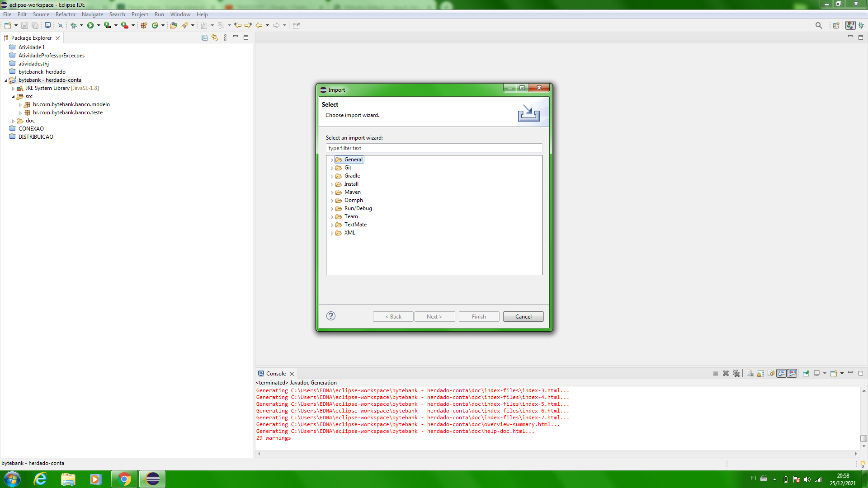Open the Refactor menu
This screenshot has height=488, width=868.
pos(66,14)
